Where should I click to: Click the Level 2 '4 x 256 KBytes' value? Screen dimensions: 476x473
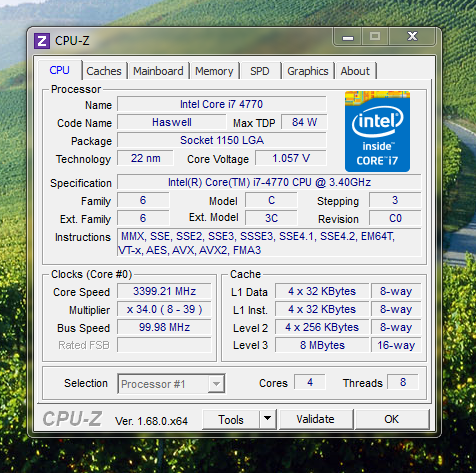(322, 327)
